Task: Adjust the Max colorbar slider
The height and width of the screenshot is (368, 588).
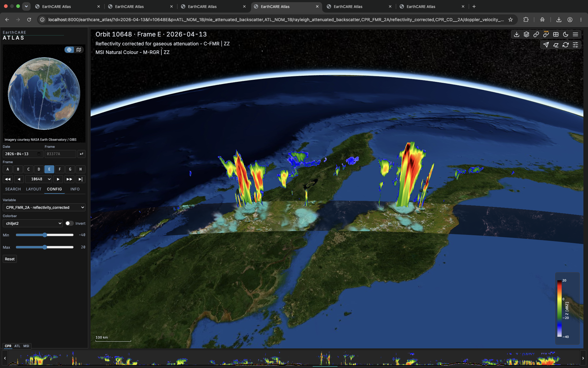Action: click(x=45, y=247)
